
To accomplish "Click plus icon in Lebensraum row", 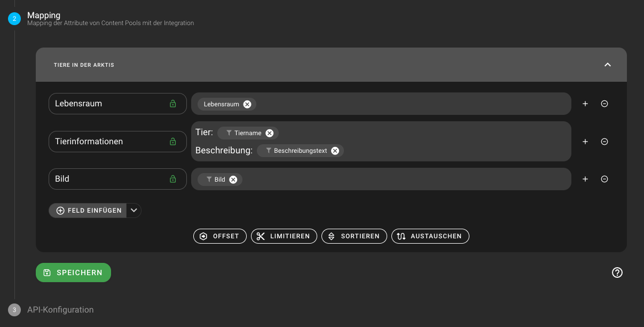I will [x=585, y=104].
